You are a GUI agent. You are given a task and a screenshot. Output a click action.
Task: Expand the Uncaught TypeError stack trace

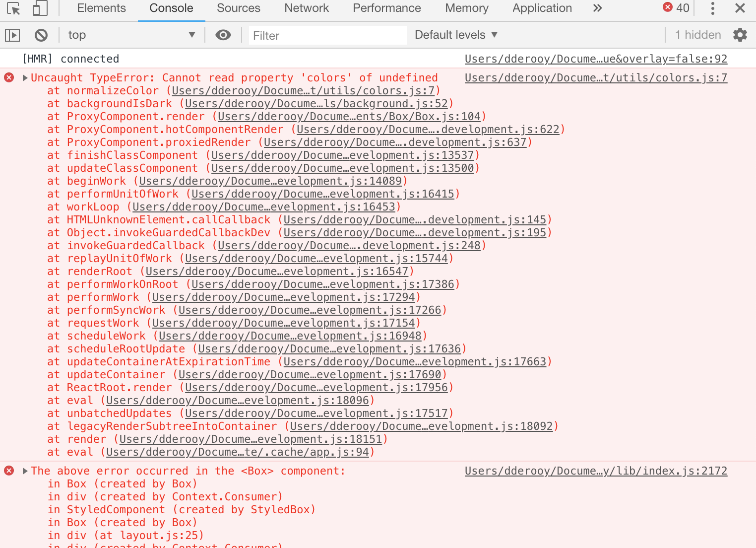(x=25, y=78)
